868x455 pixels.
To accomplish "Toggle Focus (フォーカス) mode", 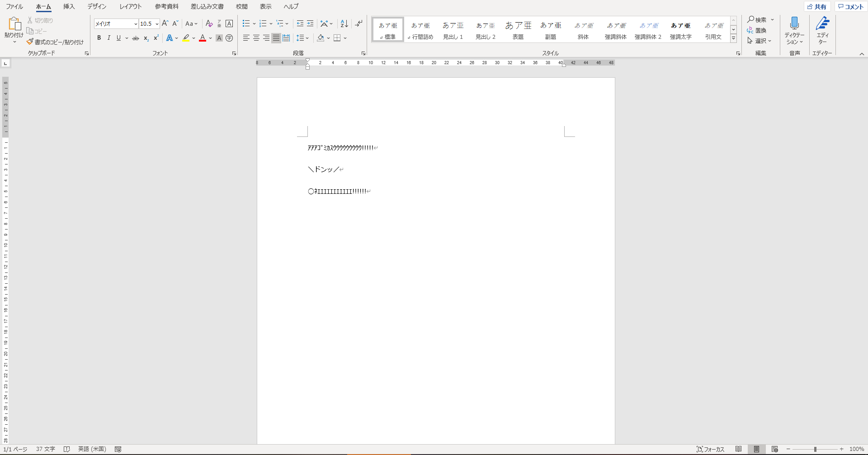I will tap(711, 449).
